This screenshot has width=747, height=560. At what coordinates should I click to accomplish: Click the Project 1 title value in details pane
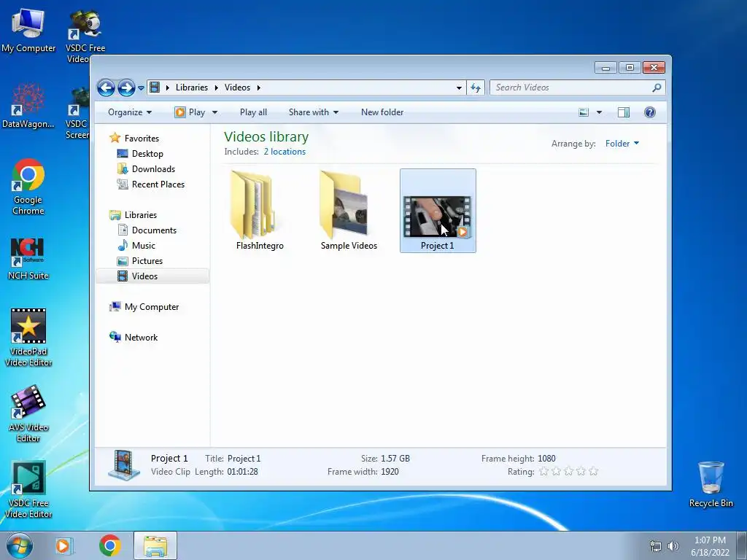click(x=244, y=459)
